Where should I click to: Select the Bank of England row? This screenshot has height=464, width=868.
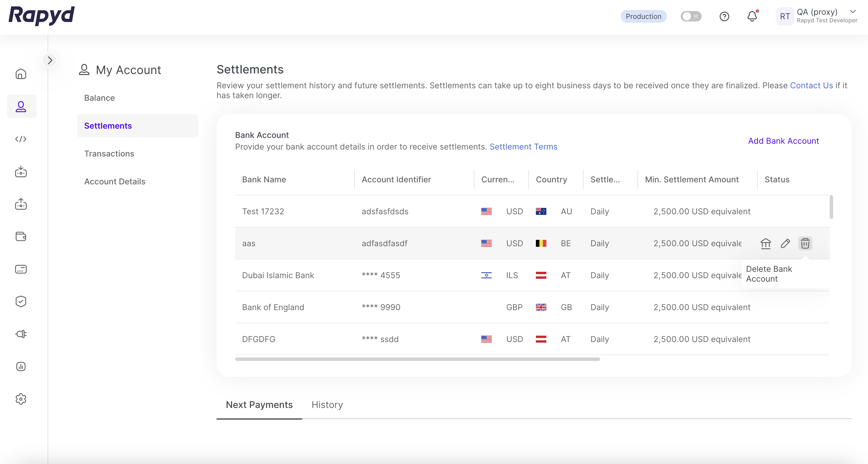coord(532,307)
